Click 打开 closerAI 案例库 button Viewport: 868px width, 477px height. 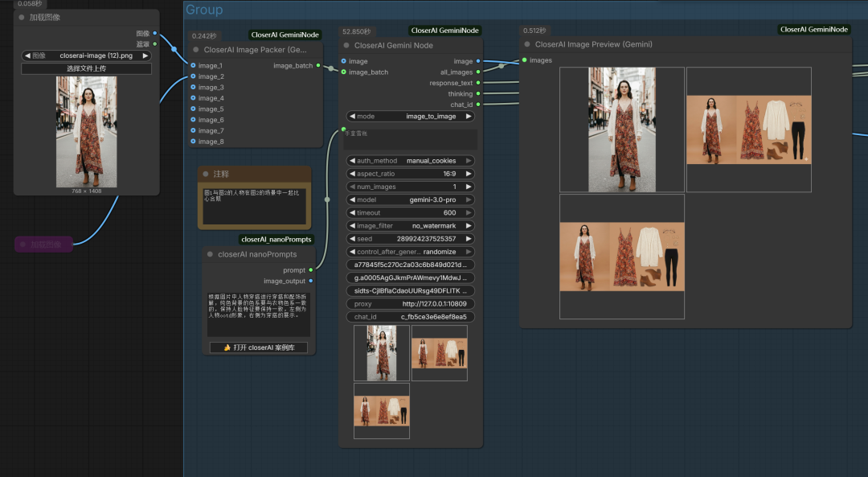tap(259, 347)
